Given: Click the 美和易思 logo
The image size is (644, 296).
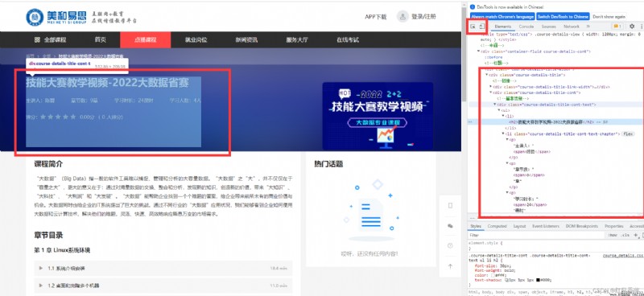Looking at the screenshot, I should (x=56, y=16).
